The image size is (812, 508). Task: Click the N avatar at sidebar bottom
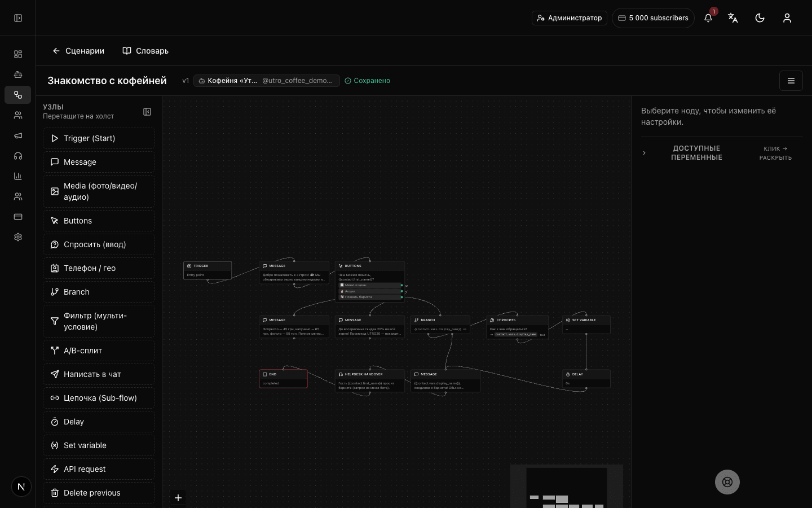pos(21,487)
